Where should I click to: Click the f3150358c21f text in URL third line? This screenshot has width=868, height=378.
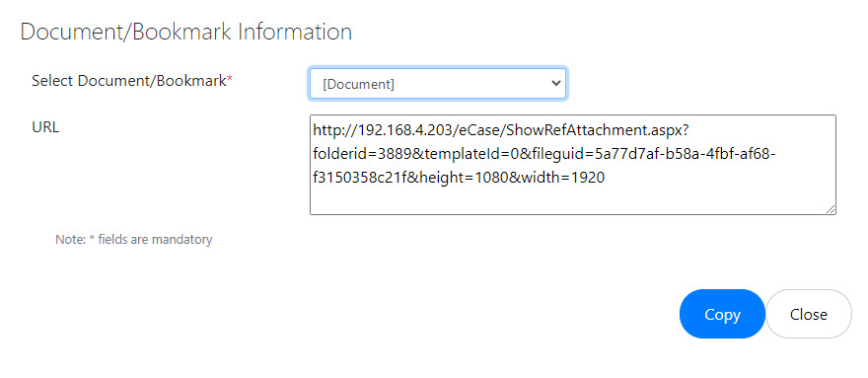(x=360, y=178)
